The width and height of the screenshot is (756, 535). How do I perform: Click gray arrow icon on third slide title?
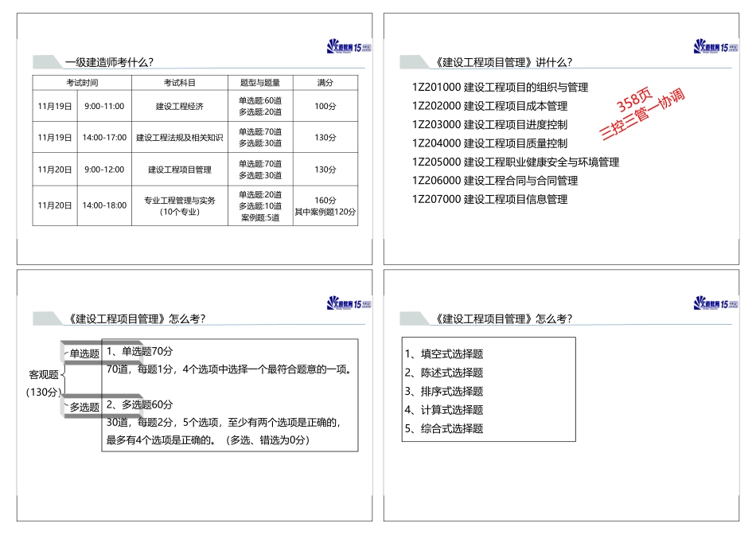(46, 320)
